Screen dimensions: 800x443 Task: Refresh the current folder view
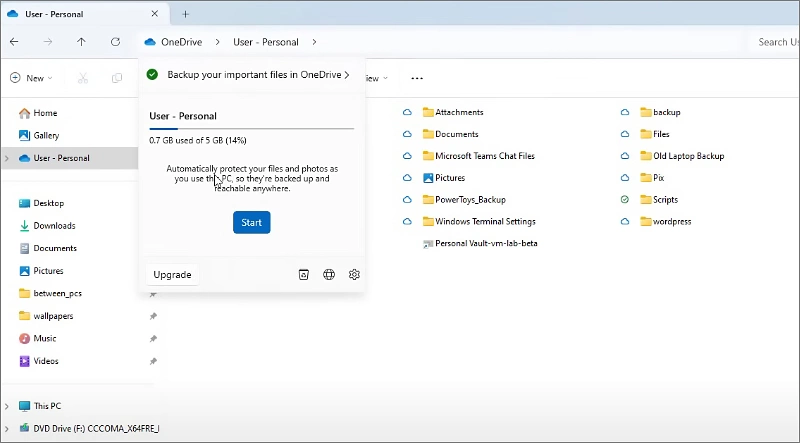coord(115,42)
